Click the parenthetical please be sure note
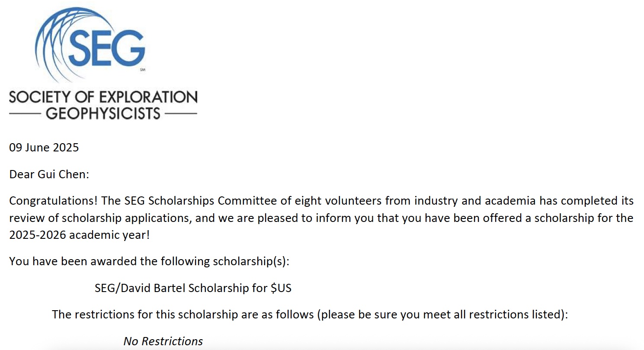 tap(442, 315)
